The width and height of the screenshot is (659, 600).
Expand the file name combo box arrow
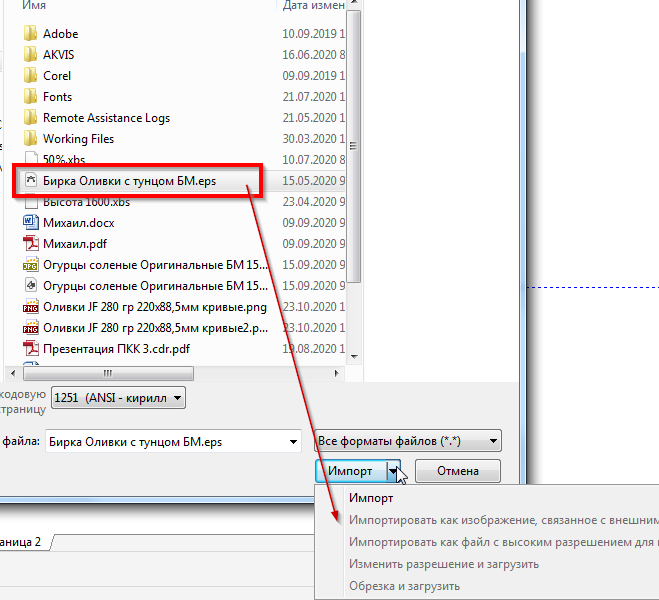pos(293,442)
